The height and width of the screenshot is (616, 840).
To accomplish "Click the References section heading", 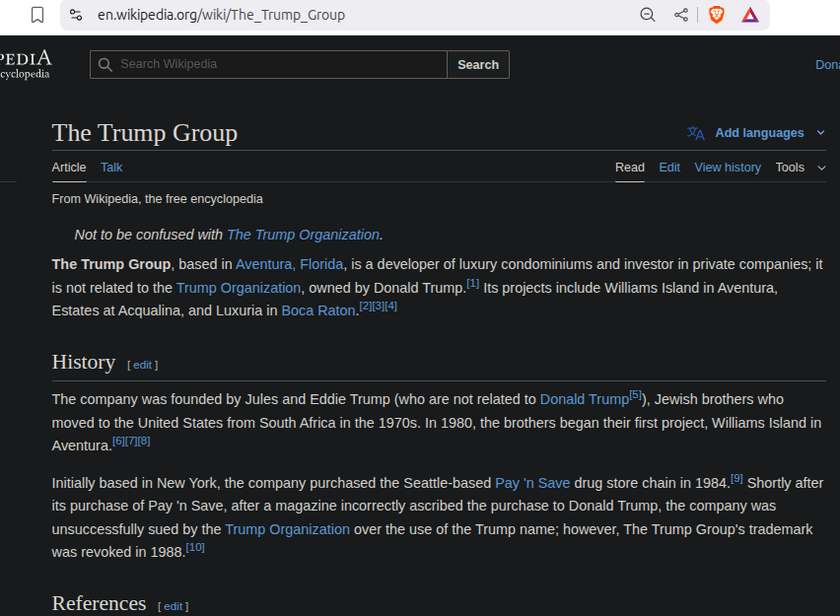I will [x=100, y=603].
